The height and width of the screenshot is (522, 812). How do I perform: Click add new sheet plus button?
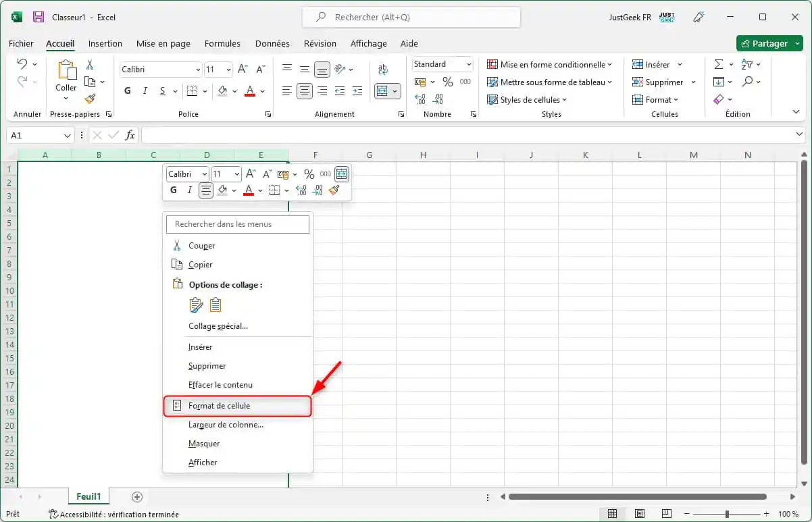[137, 497]
